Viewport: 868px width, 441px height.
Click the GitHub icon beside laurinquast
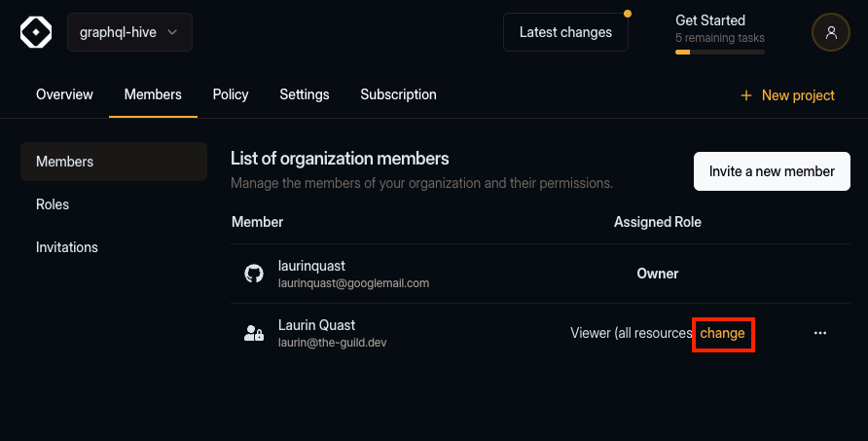click(x=253, y=274)
